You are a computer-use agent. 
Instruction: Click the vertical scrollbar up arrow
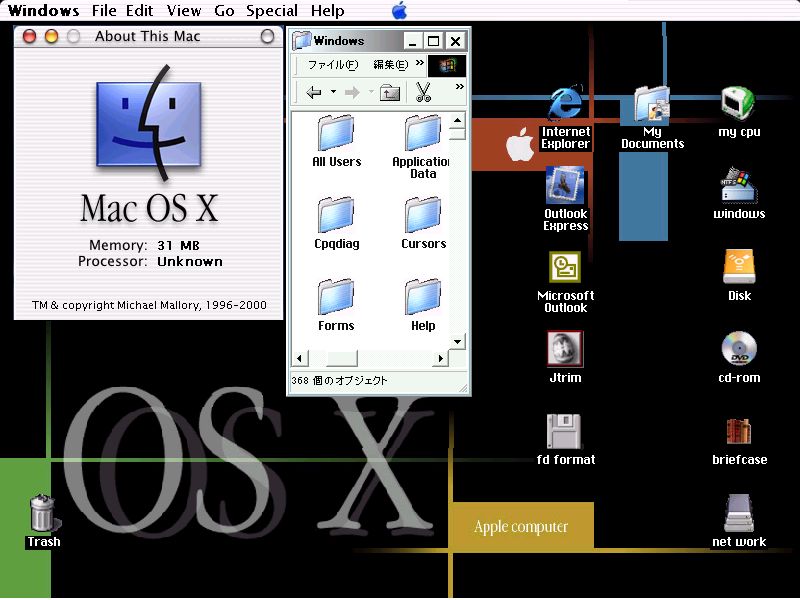tap(458, 120)
